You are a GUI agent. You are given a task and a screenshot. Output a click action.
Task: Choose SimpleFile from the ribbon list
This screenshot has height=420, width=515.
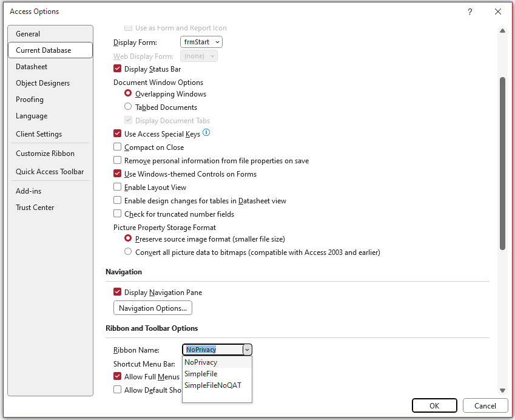217,374
